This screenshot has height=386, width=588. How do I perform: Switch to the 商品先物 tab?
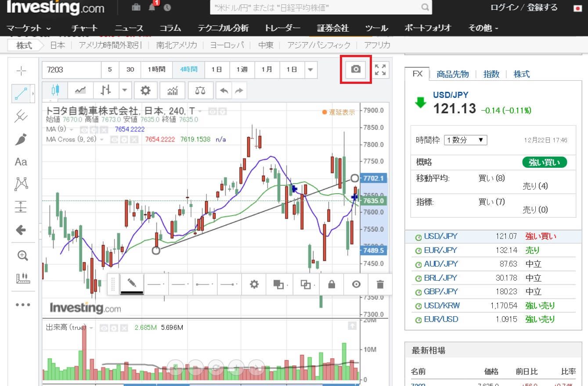(x=452, y=74)
